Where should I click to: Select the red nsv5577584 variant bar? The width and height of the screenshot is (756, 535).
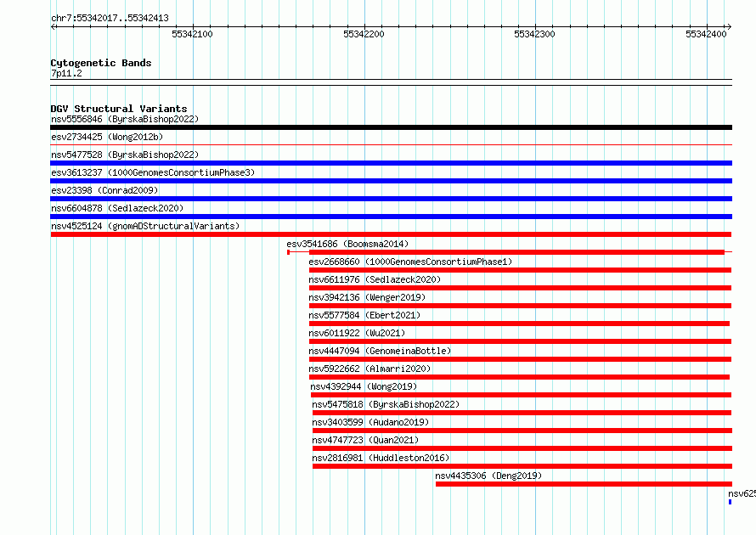pos(519,324)
